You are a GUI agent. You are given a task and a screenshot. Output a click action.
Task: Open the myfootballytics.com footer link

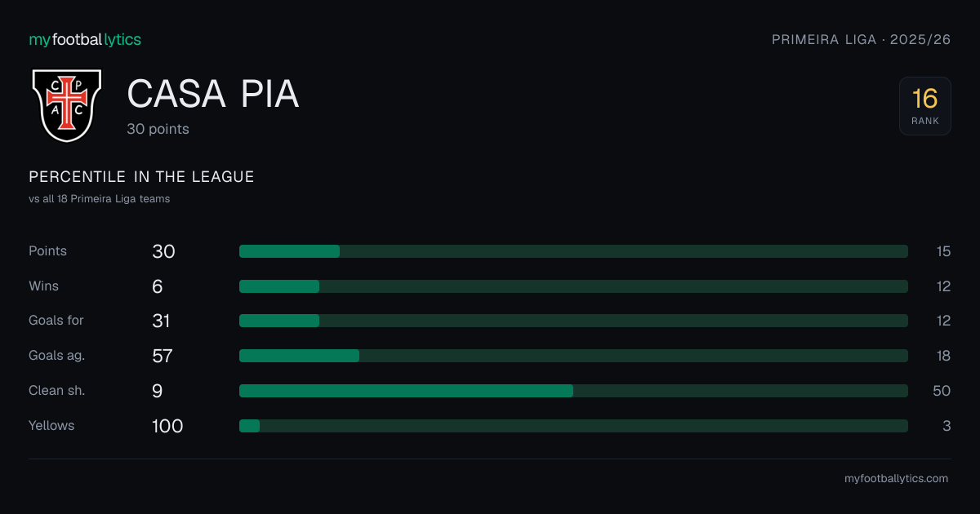pos(896,479)
